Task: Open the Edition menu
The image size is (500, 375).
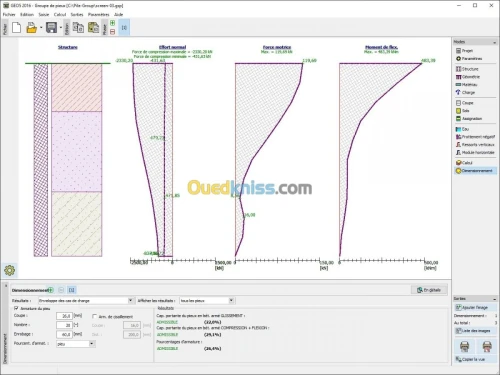Action: [x=27, y=14]
